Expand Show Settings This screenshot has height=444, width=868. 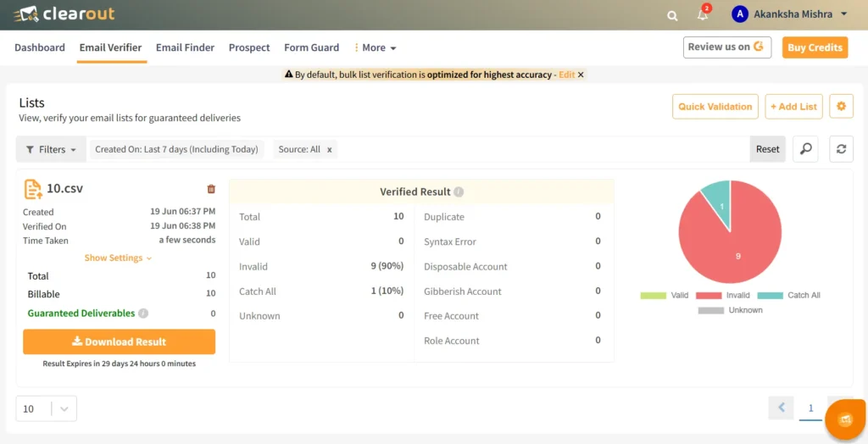[x=118, y=258]
